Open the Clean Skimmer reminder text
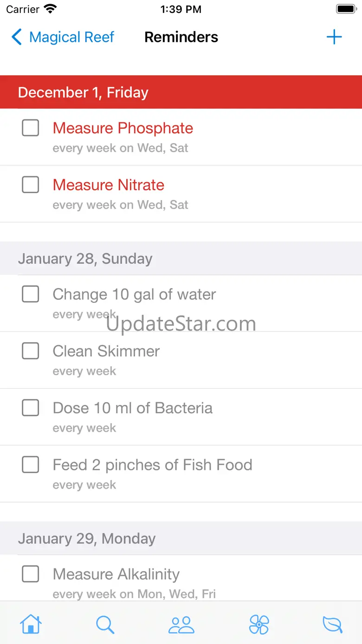This screenshot has height=644, width=362. pos(106,351)
